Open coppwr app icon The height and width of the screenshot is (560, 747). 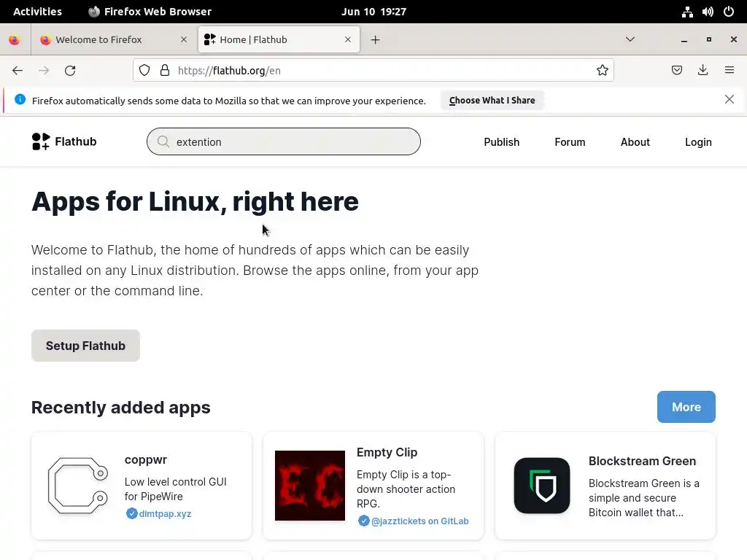pyautogui.click(x=78, y=486)
